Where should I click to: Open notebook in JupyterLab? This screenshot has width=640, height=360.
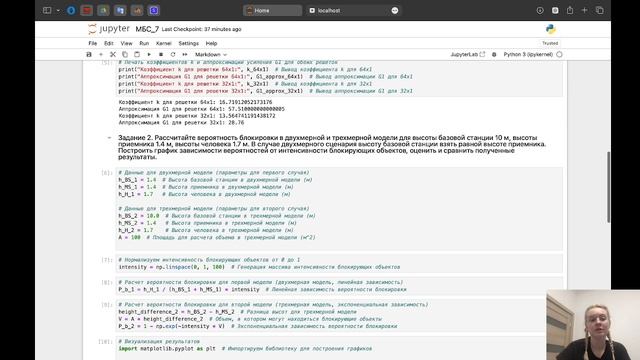point(468,54)
